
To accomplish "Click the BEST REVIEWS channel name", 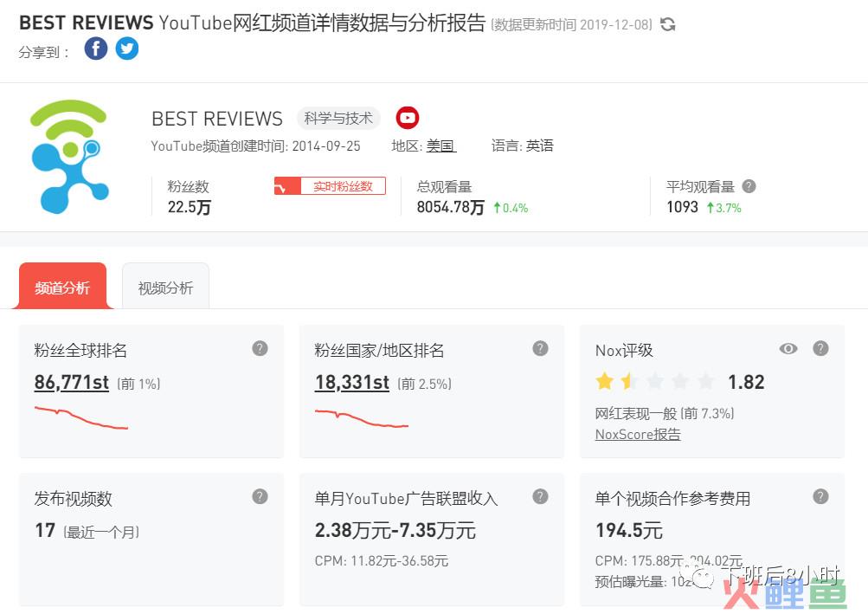I will click(x=217, y=119).
